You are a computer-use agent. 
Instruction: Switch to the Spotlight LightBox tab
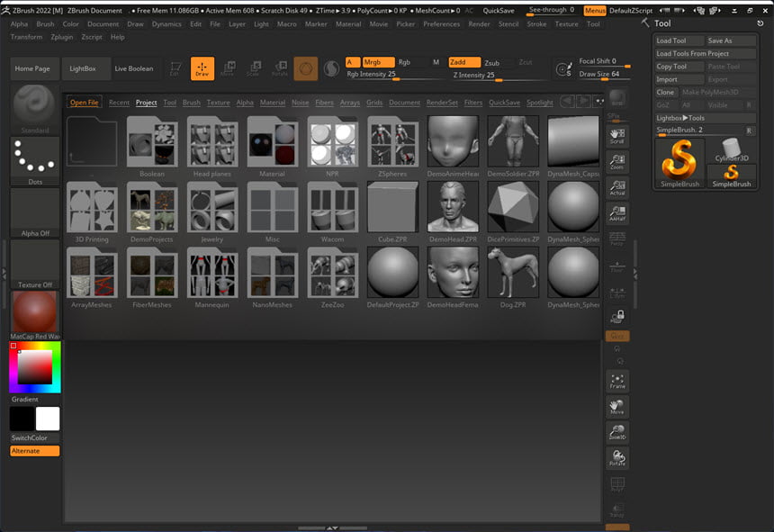coord(539,102)
